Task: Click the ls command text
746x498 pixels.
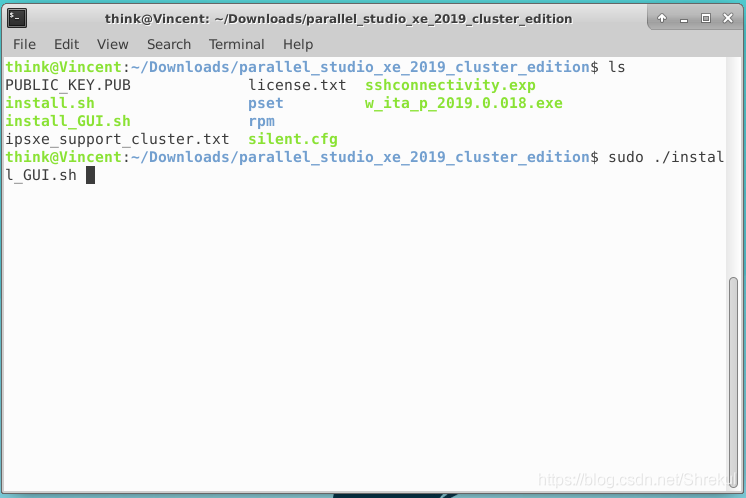Action: [617, 67]
